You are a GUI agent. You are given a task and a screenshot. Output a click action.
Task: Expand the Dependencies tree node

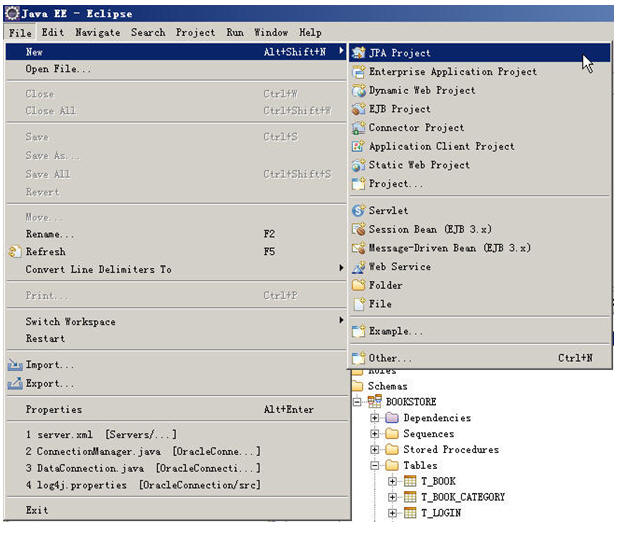(x=375, y=418)
